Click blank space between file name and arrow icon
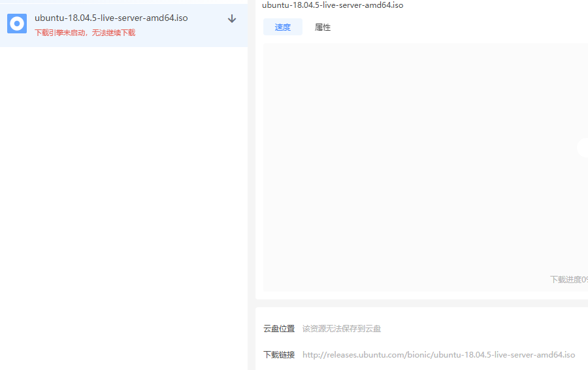 pyautogui.click(x=208, y=19)
